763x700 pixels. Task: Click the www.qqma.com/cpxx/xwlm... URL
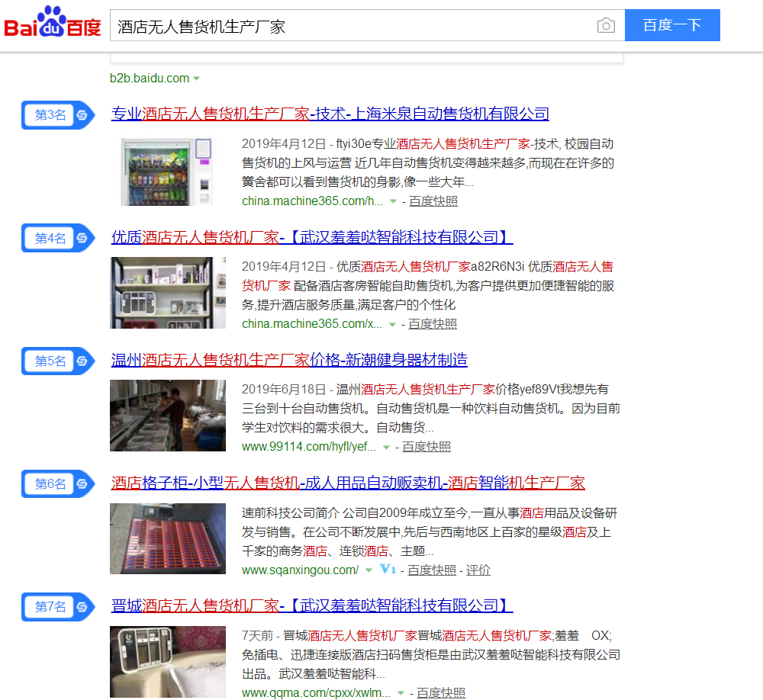coord(317,692)
